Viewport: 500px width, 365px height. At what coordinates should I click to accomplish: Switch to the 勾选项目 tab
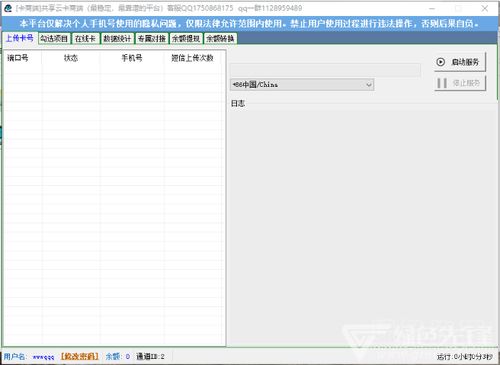pyautogui.click(x=54, y=39)
